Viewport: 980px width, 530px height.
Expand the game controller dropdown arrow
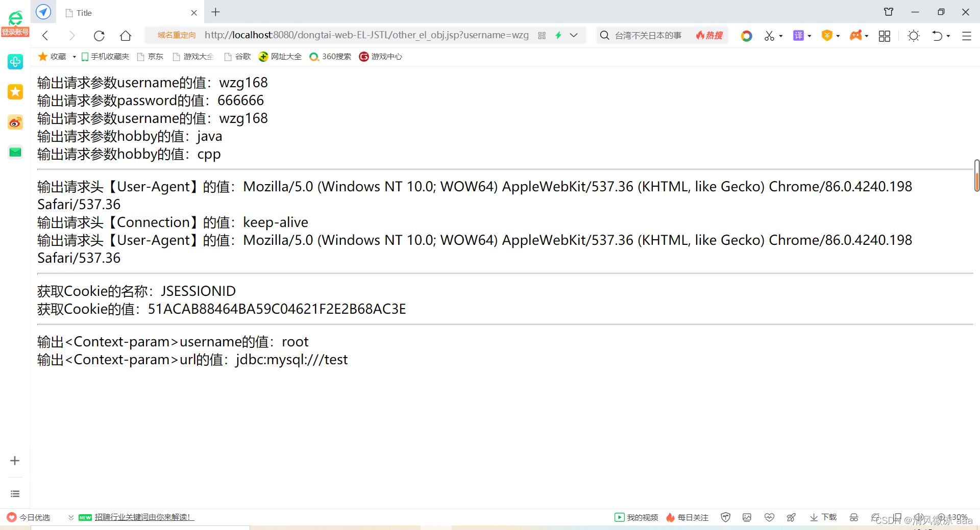coord(867,36)
